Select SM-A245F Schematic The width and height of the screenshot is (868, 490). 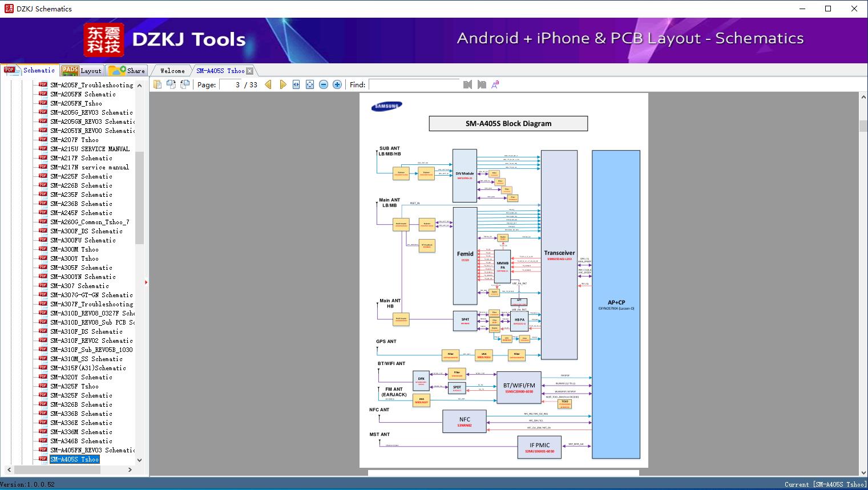[81, 213]
